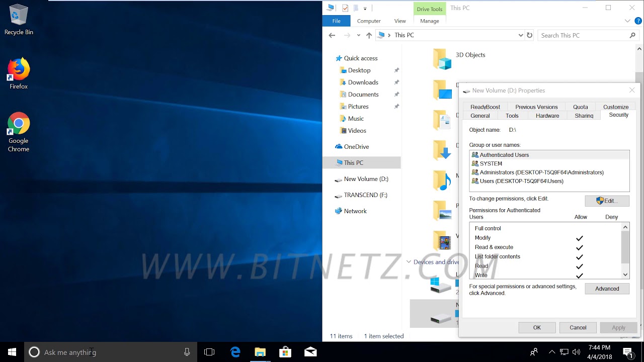Go up one level in File Explorer

369,35
